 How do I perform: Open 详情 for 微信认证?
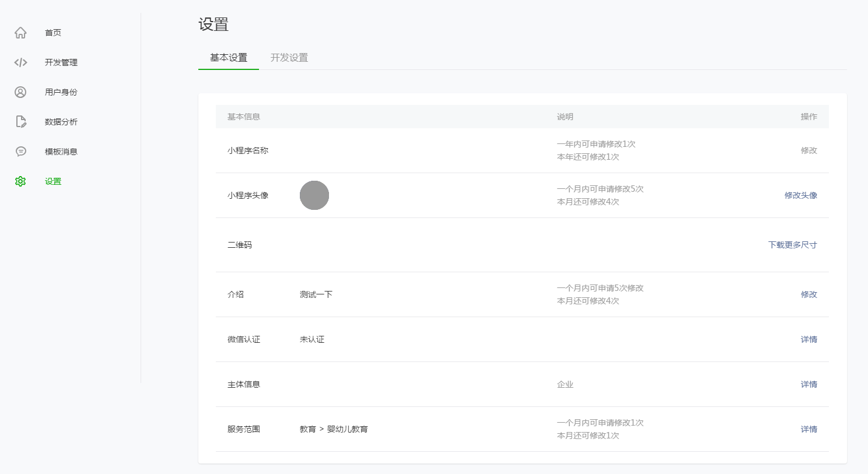coord(808,339)
